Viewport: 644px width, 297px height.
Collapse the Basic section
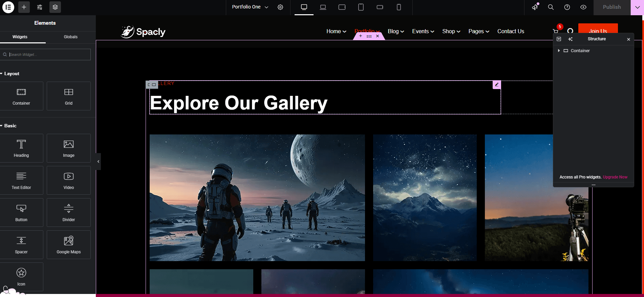click(x=9, y=126)
